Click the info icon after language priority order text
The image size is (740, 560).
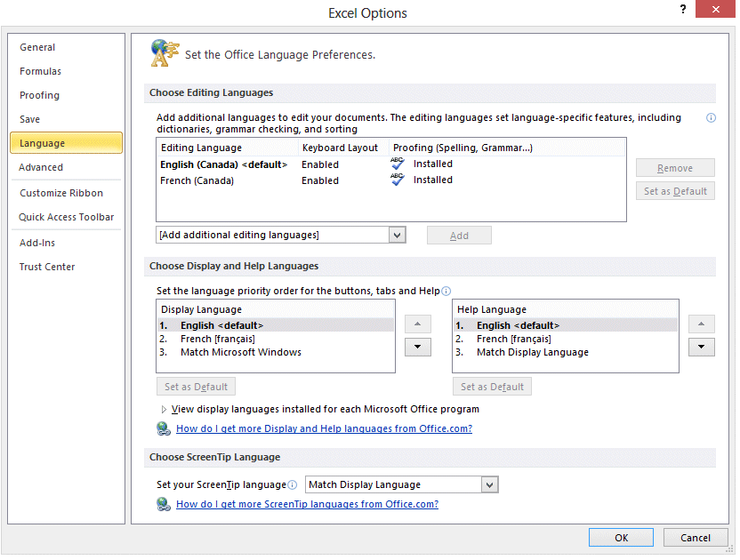[x=446, y=291]
